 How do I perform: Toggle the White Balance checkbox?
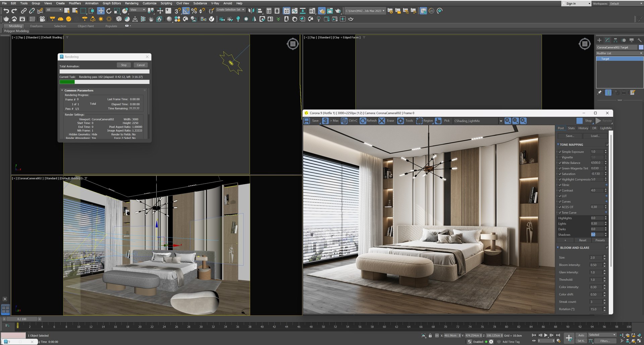[560, 163]
